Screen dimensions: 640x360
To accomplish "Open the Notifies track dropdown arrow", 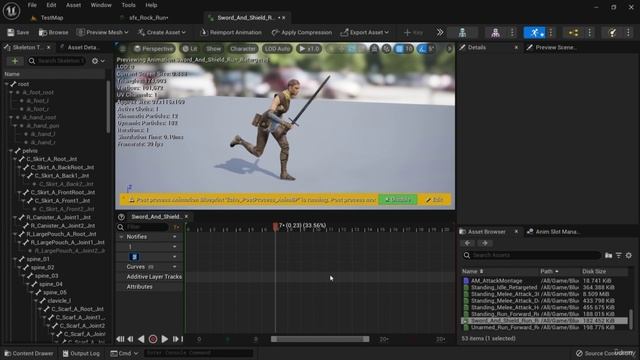I will tap(175, 237).
